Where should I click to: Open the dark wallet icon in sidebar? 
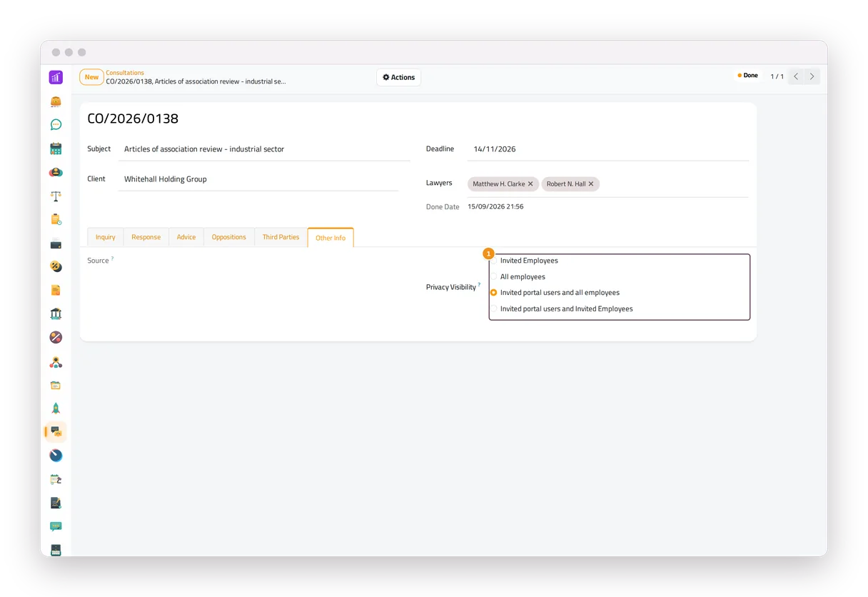[56, 244]
